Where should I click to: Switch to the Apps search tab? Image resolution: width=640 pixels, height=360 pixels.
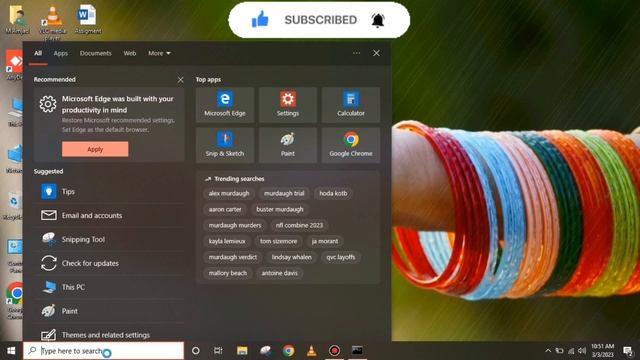point(60,53)
